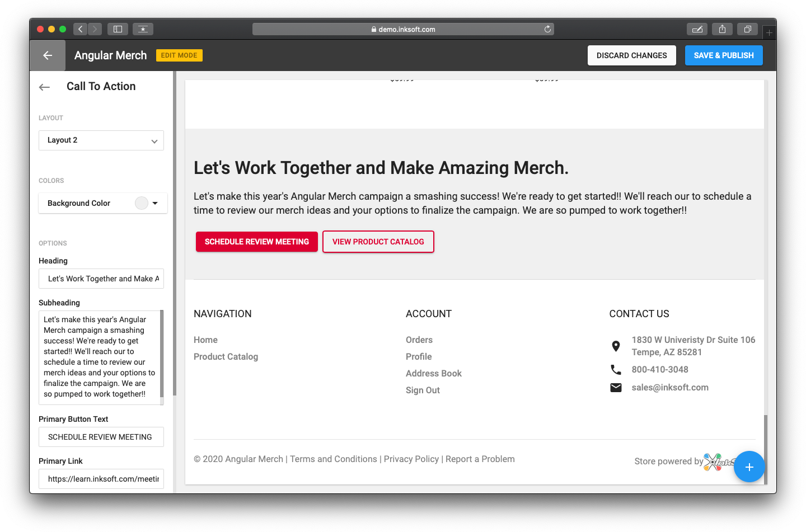Image resolution: width=806 pixels, height=532 pixels.
Task: Click the left panel scrollbar
Action: click(x=175, y=234)
